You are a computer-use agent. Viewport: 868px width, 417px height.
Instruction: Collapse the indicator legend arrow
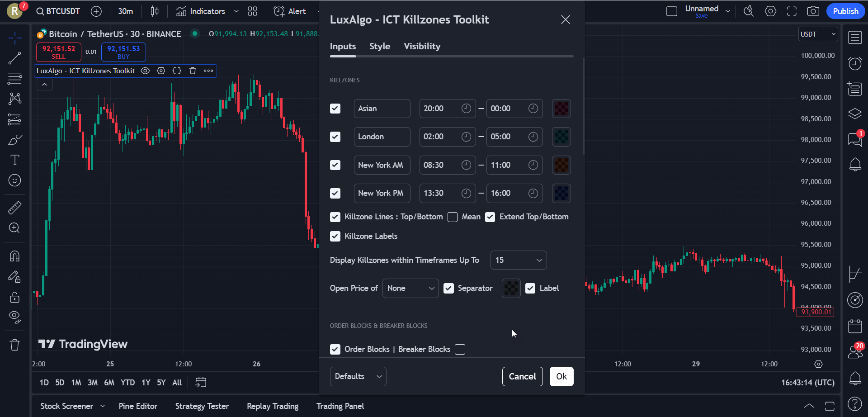point(44,85)
